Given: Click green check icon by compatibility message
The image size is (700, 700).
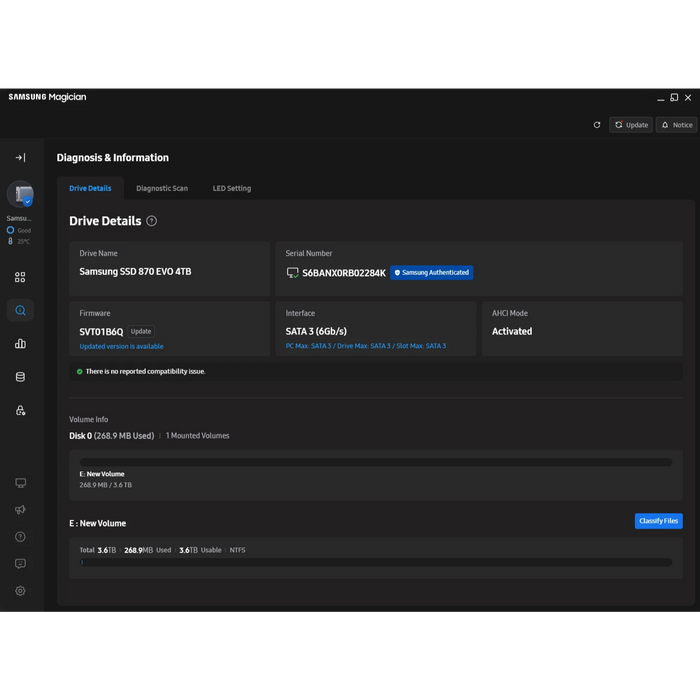Looking at the screenshot, I should pos(79,371).
